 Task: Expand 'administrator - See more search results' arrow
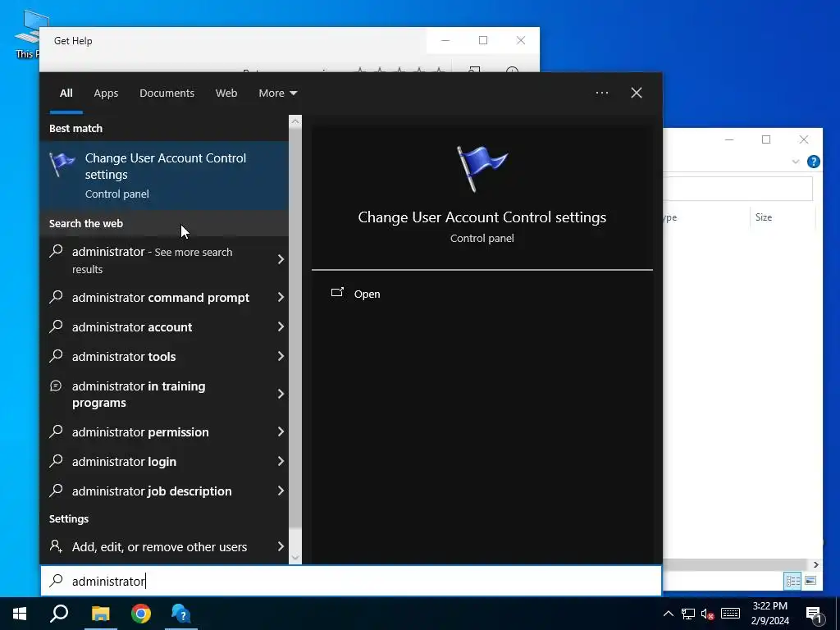281,260
